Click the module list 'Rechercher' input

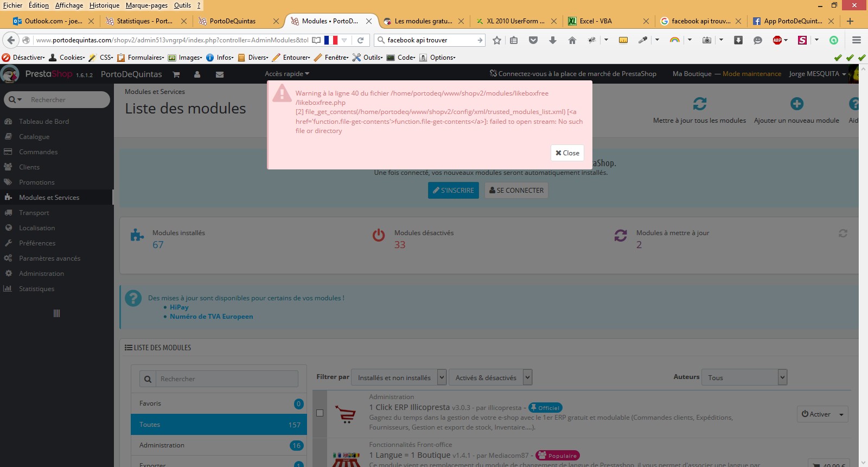[227, 379]
